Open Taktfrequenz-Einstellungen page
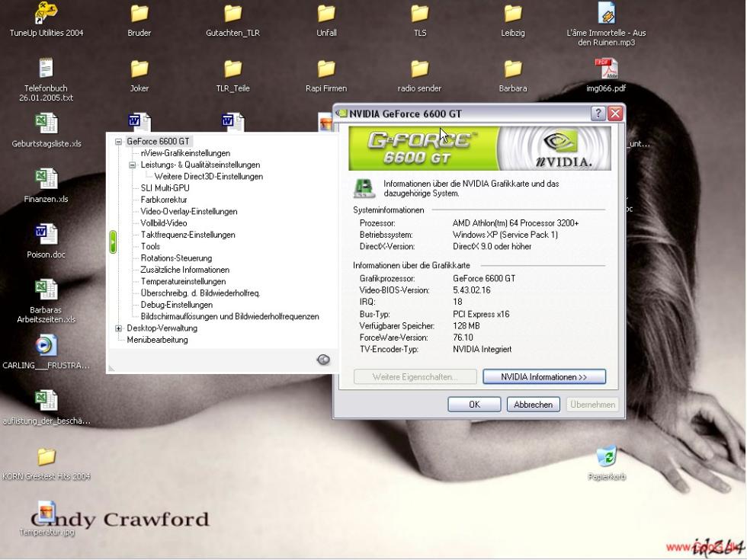This screenshot has height=560, width=747. [188, 235]
